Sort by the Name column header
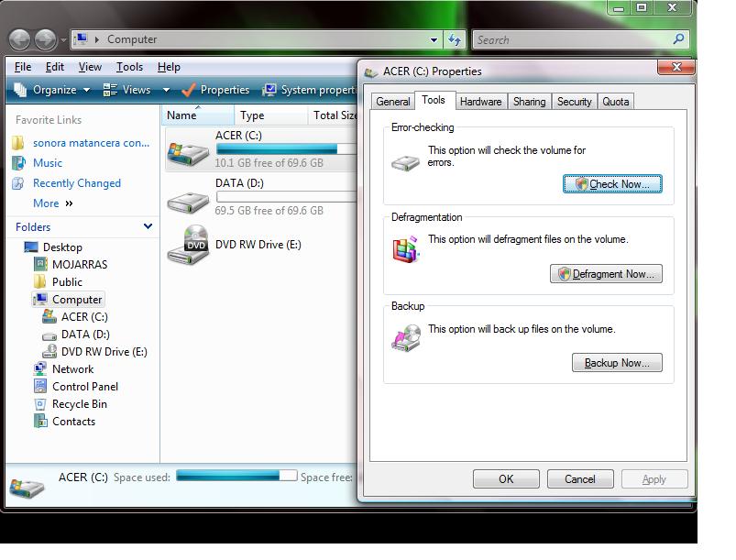The image size is (736, 560). pyautogui.click(x=198, y=115)
